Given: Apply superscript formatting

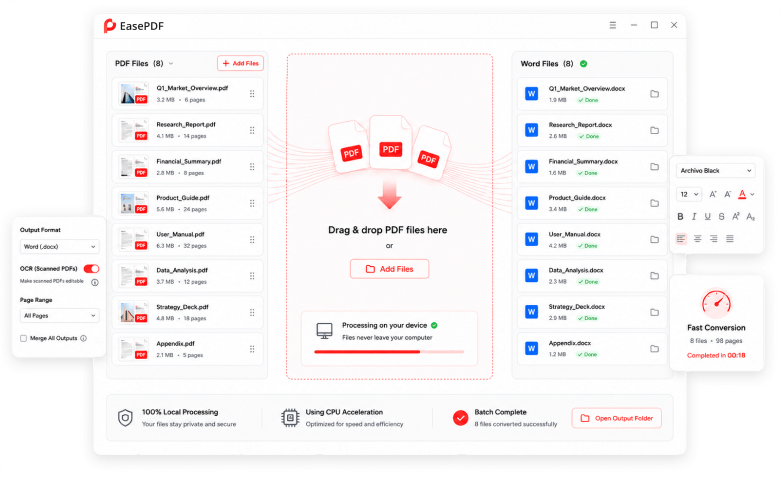Looking at the screenshot, I should pos(736,216).
